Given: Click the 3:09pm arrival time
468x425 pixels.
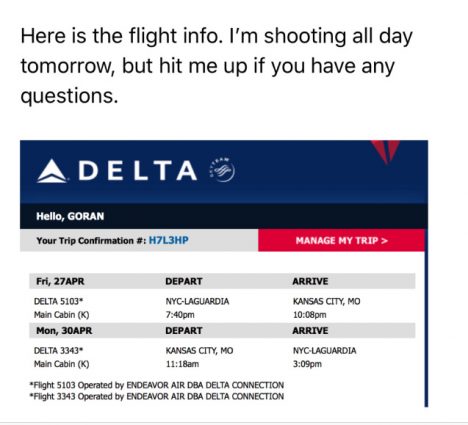Looking at the screenshot, I should coord(307,364).
